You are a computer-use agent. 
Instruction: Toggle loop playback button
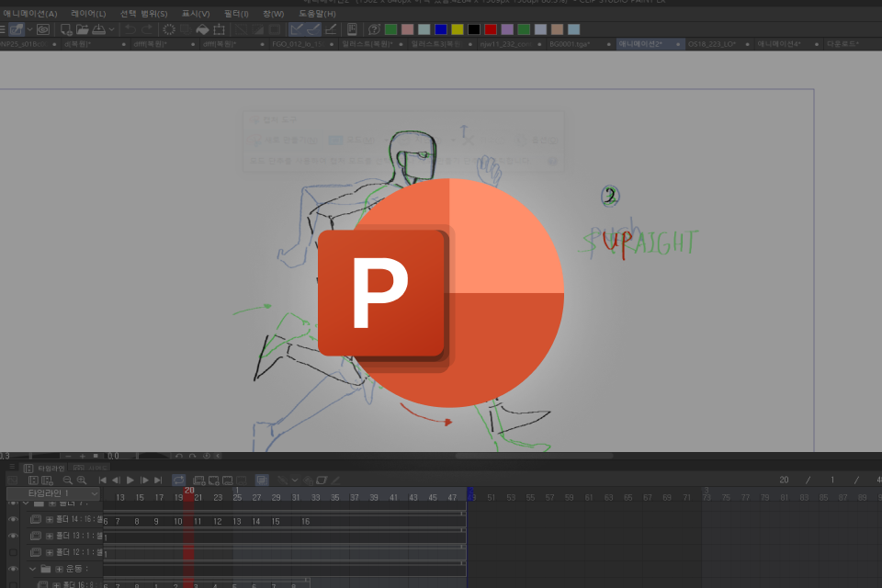[178, 480]
